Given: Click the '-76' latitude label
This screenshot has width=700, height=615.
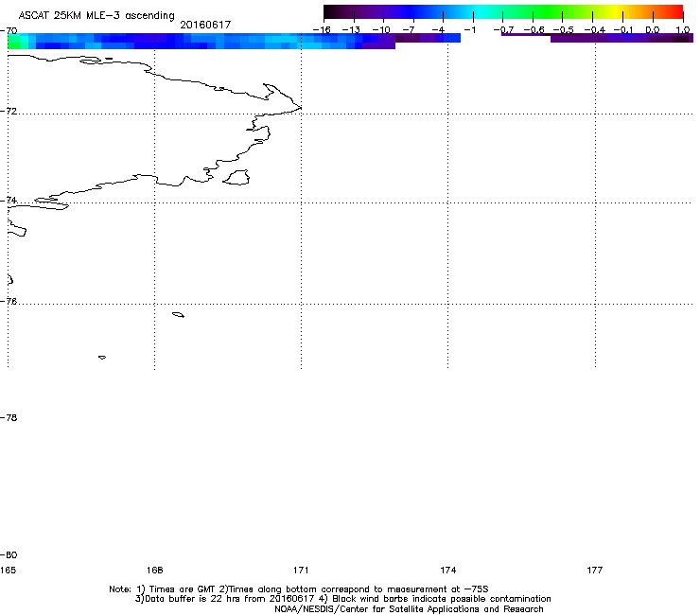Looking at the screenshot, I should 9,302.
